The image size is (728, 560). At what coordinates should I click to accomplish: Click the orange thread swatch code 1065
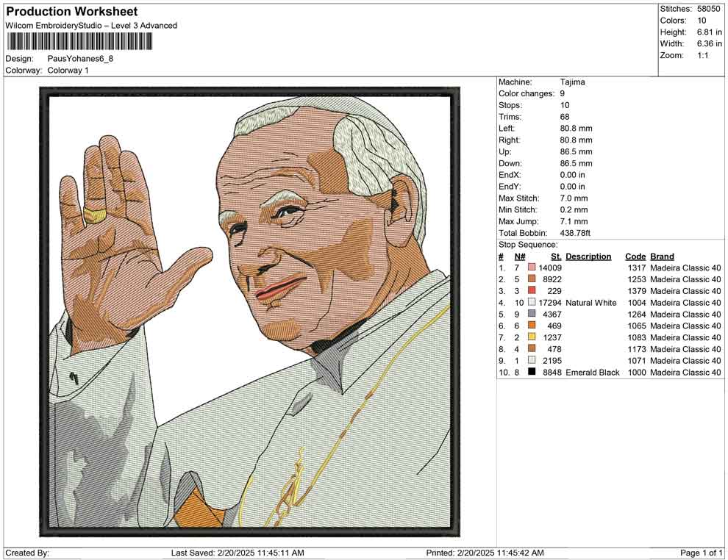[532, 326]
